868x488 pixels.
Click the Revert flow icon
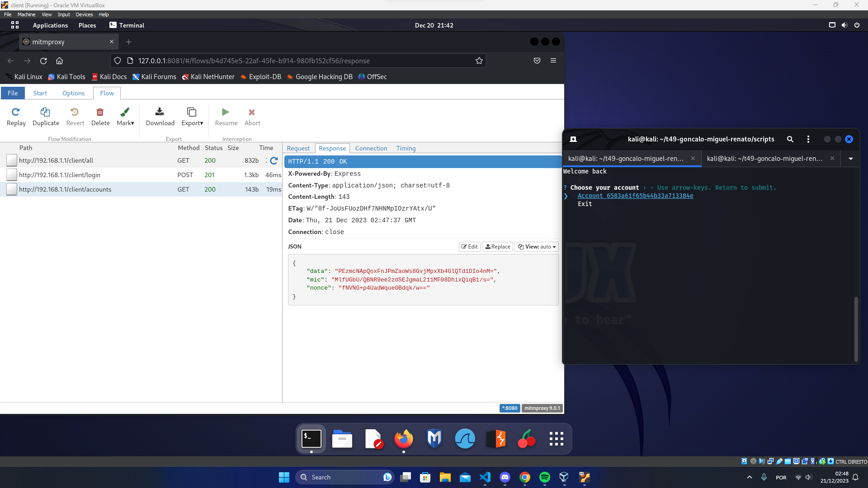click(75, 112)
